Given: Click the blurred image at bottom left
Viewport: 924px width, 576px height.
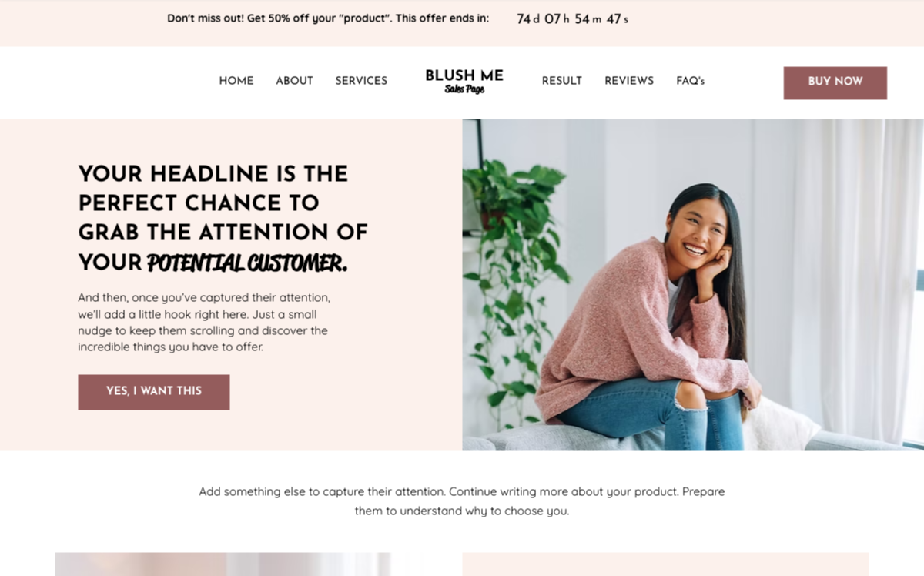Looking at the screenshot, I should [223, 564].
